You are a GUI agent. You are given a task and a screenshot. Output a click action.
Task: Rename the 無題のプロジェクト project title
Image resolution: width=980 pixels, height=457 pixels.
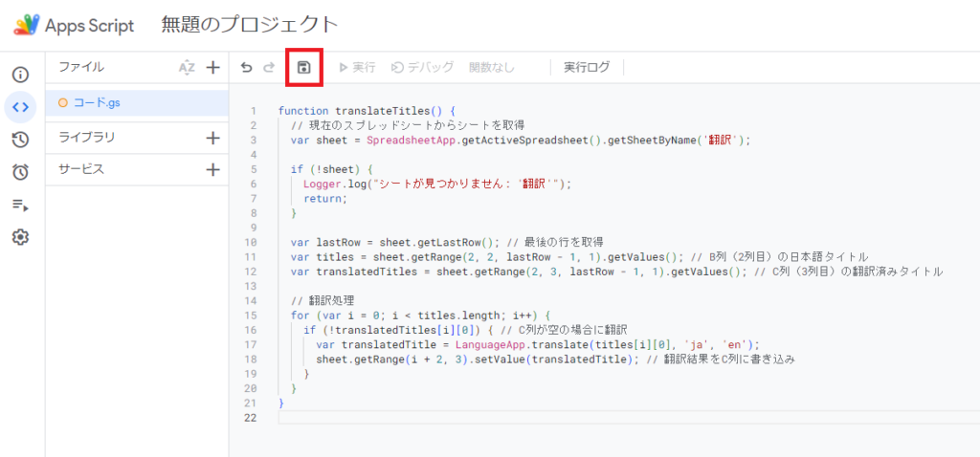[250, 25]
